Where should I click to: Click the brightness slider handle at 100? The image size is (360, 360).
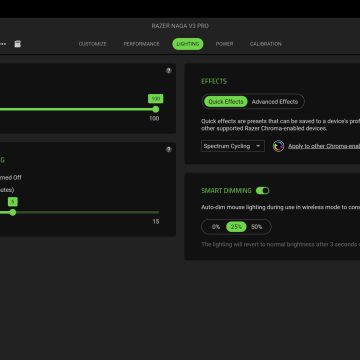tap(156, 109)
